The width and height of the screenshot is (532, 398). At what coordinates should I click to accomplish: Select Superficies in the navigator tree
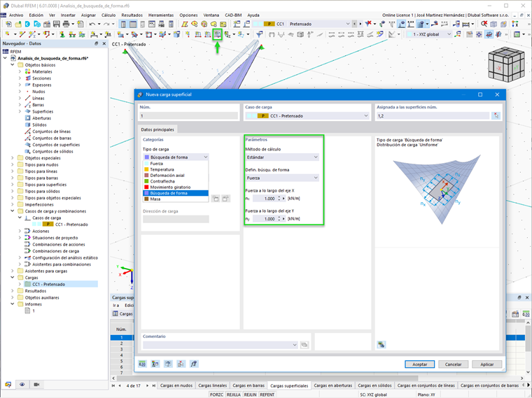43,111
